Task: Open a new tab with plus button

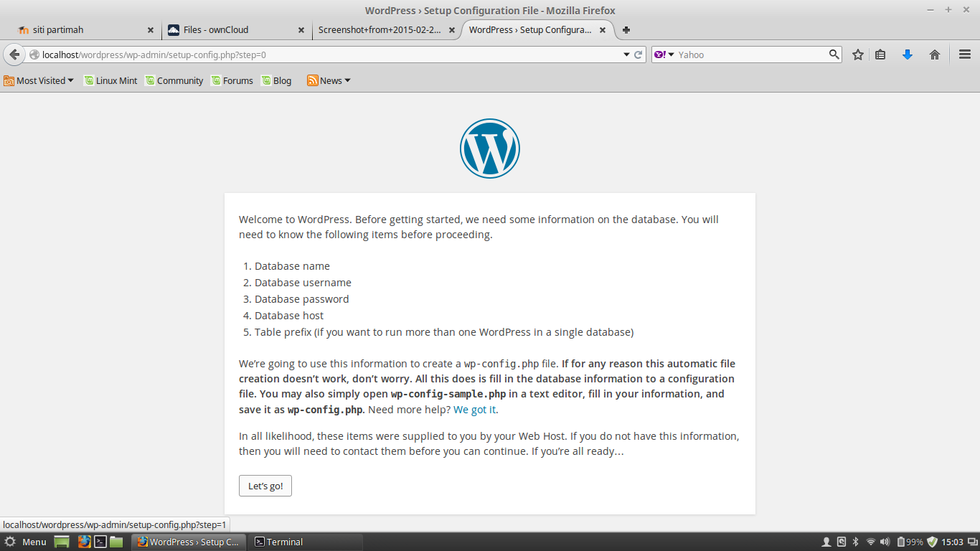Action: 626,30
